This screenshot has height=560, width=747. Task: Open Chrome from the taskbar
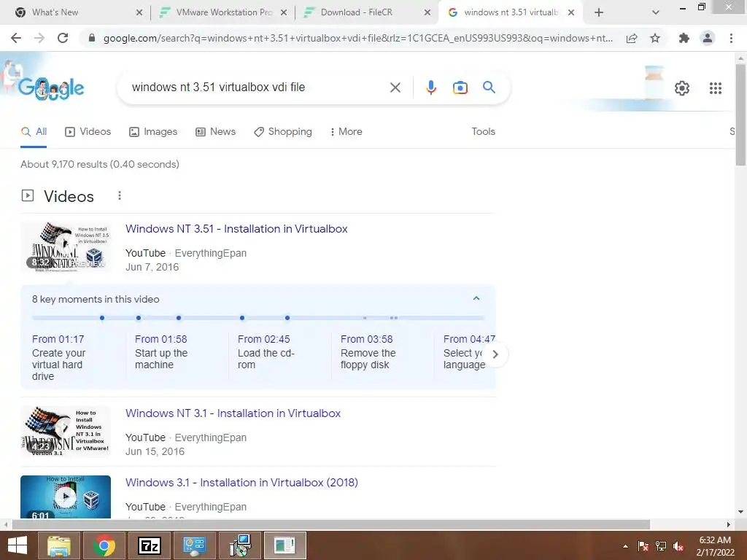point(104,545)
